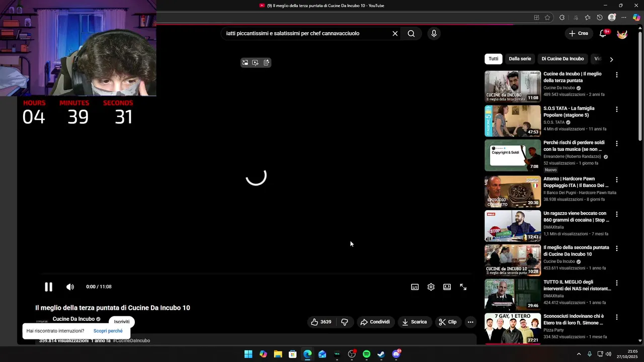Open Steam from taskbar

[381, 354]
